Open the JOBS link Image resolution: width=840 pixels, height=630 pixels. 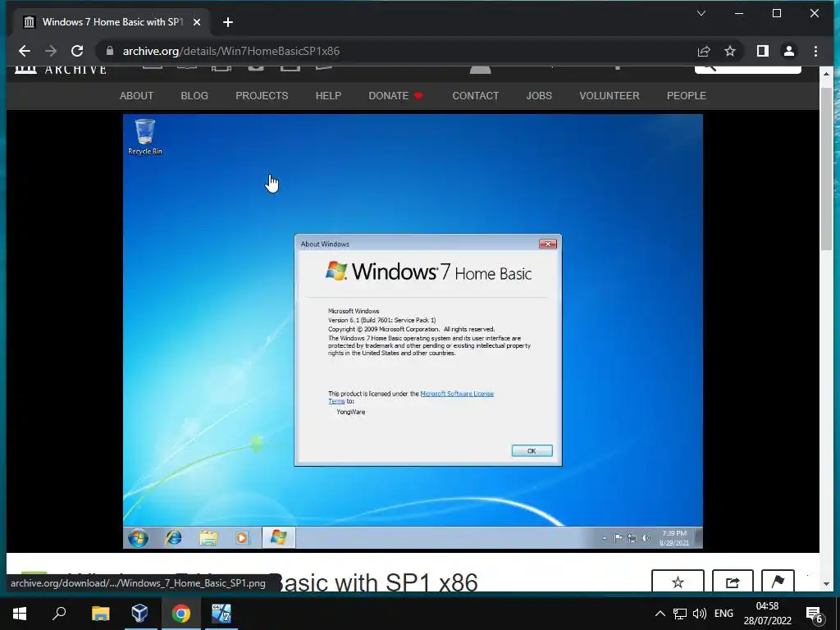[x=539, y=96]
